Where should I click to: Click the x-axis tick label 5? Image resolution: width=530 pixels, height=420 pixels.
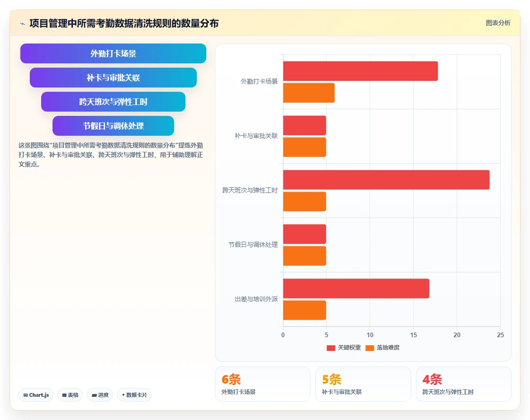tap(327, 335)
